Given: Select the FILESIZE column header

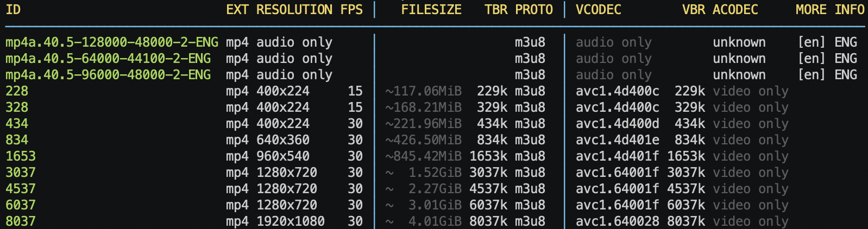Looking at the screenshot, I should [x=431, y=10].
